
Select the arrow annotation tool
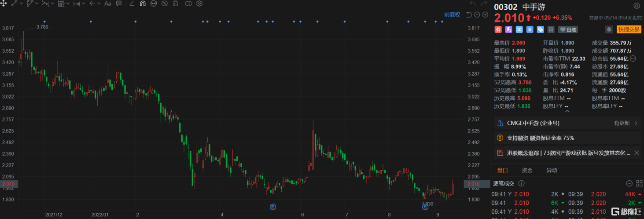[92, 4]
